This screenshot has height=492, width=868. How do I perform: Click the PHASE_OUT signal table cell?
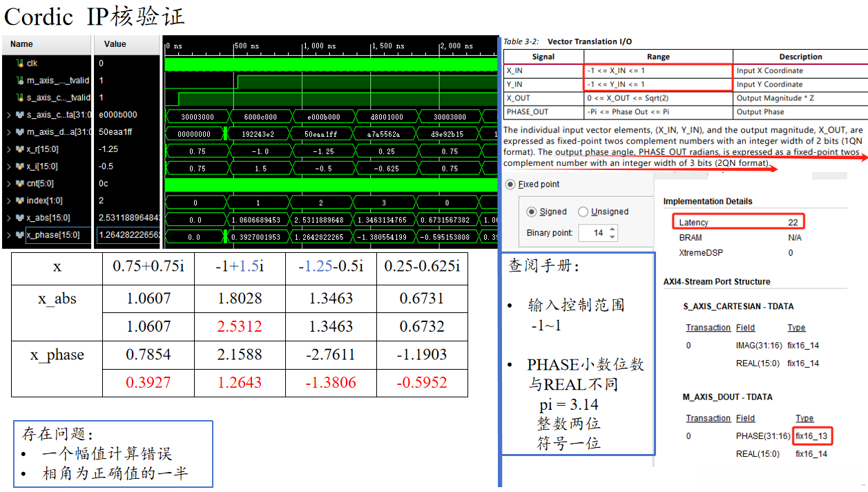click(543, 111)
